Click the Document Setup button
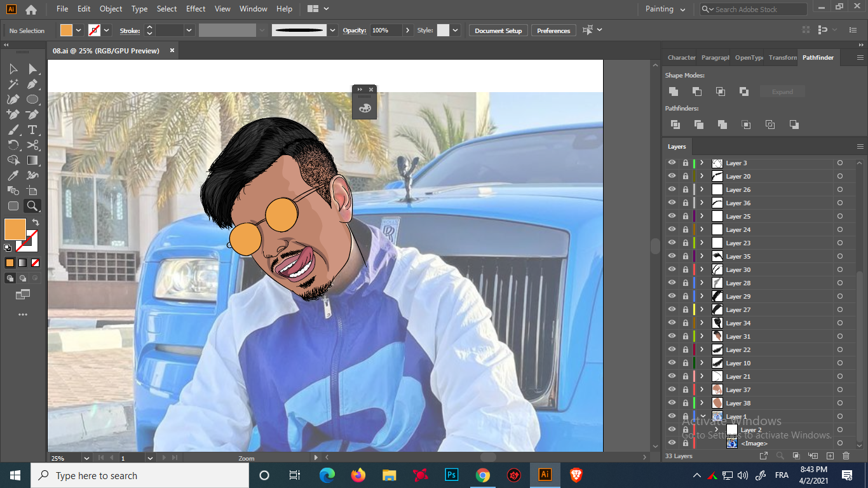 tap(498, 30)
